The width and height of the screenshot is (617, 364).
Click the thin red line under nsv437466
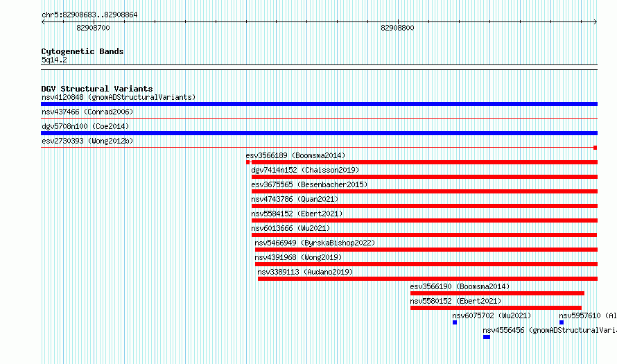coord(319,118)
